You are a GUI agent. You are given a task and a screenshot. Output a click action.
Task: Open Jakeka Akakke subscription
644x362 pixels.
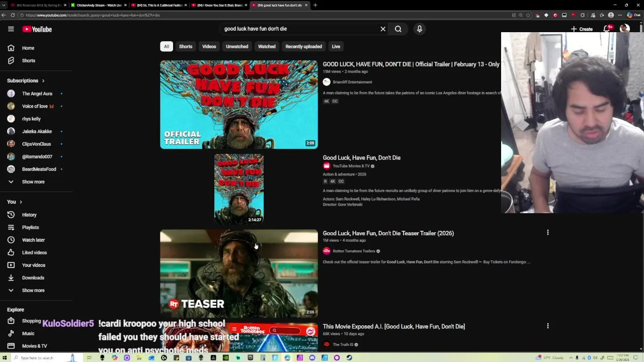coord(37,131)
